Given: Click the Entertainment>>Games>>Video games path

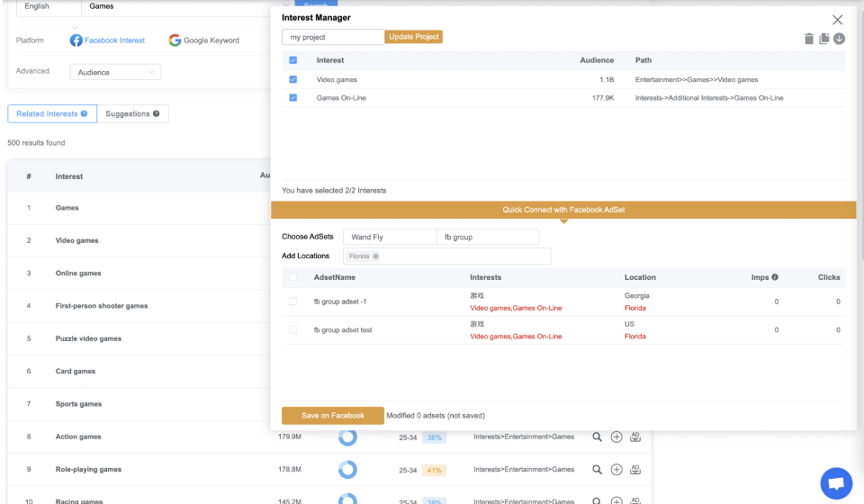Looking at the screenshot, I should [x=697, y=80].
